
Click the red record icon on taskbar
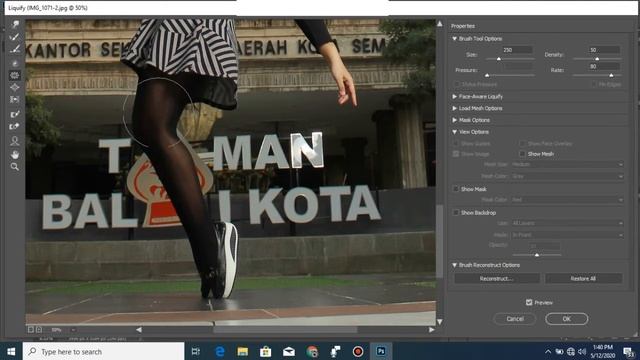click(358, 351)
